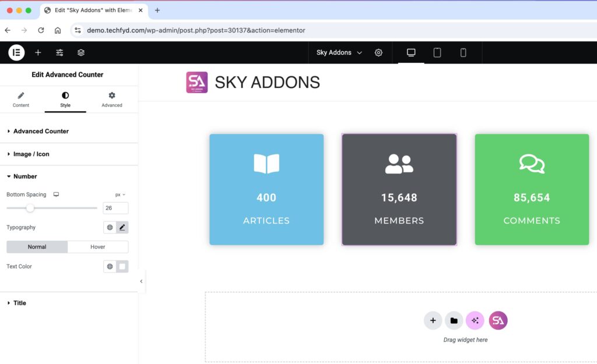Click the Text Color globe icon
The height and width of the screenshot is (364, 597).
tap(110, 267)
